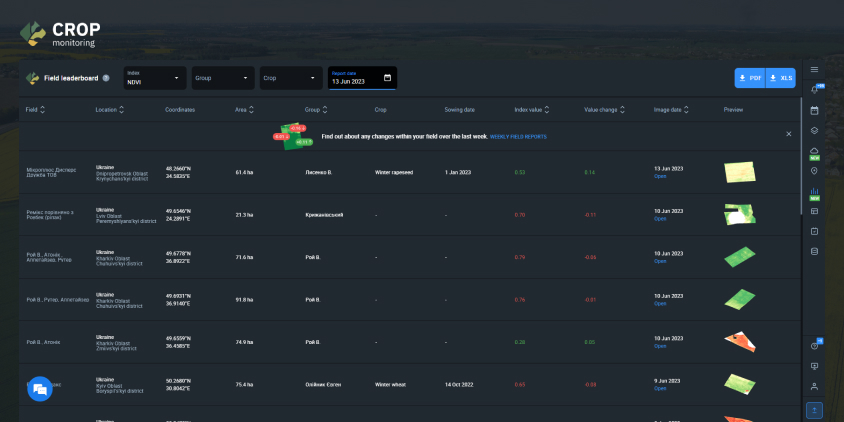Click the database storage icon in the sidebar
The height and width of the screenshot is (422, 844).
pyautogui.click(x=814, y=251)
